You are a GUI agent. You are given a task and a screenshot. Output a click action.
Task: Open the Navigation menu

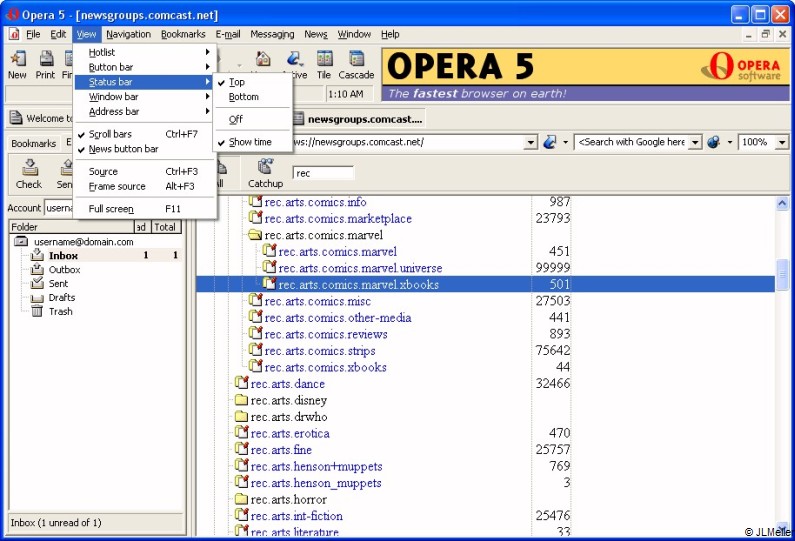click(128, 34)
